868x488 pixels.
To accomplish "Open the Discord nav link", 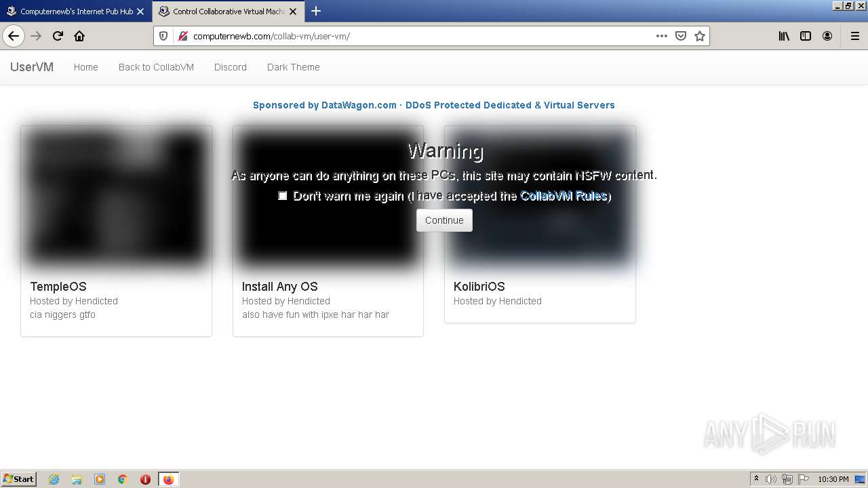I will [231, 67].
